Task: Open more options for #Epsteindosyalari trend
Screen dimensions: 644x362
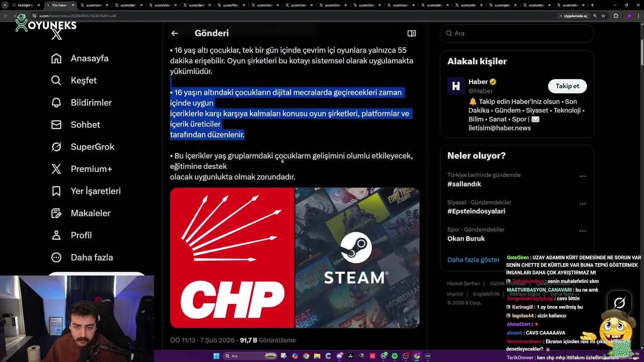Action: pos(582,204)
